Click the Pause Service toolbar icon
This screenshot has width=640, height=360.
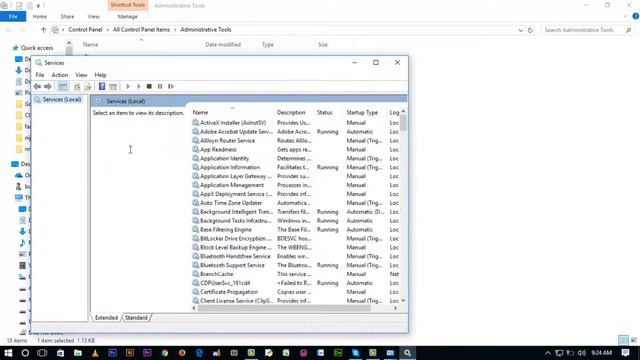pos(160,87)
